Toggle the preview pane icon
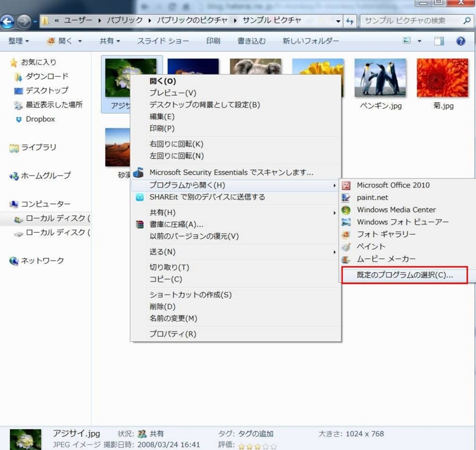This screenshot has width=476, height=450. tap(439, 40)
